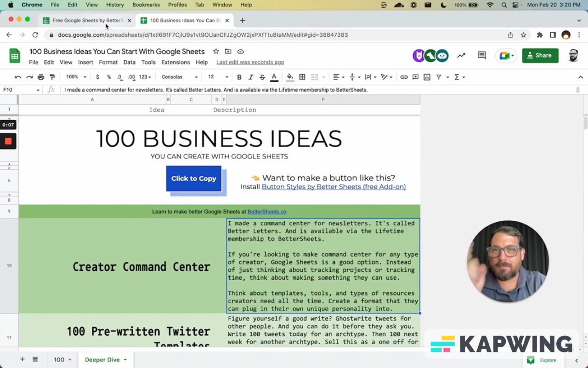Open the comment history icon

[x=482, y=56]
